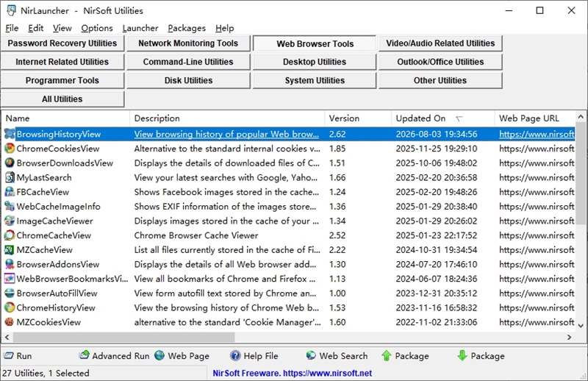Show Programmer Tools group
This screenshot has height=381, width=588.
[62, 80]
